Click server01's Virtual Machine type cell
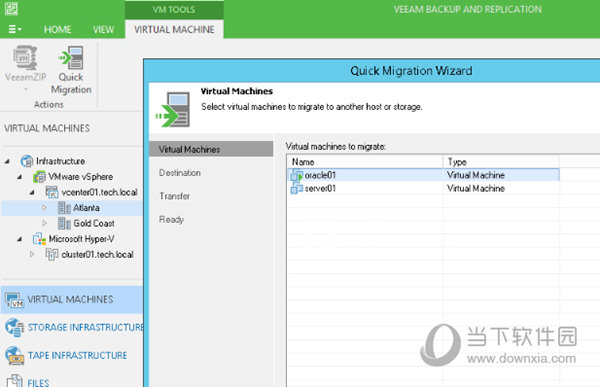The width and height of the screenshot is (600, 387). [476, 188]
